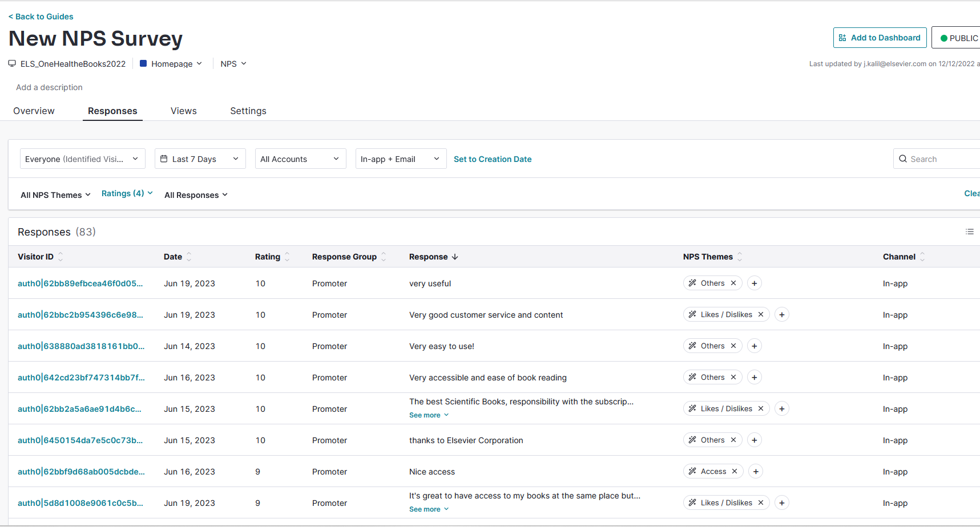Open the column list icon beside Responses header
The image size is (980, 527).
pos(969,232)
